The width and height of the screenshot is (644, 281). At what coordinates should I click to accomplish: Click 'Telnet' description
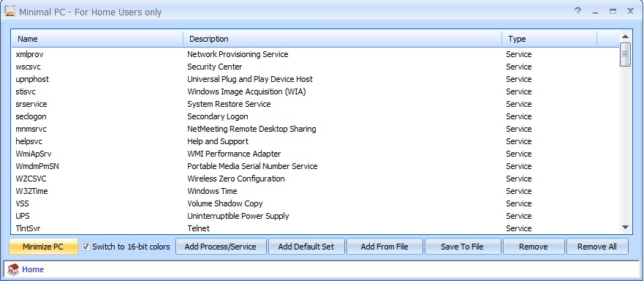[x=198, y=228]
